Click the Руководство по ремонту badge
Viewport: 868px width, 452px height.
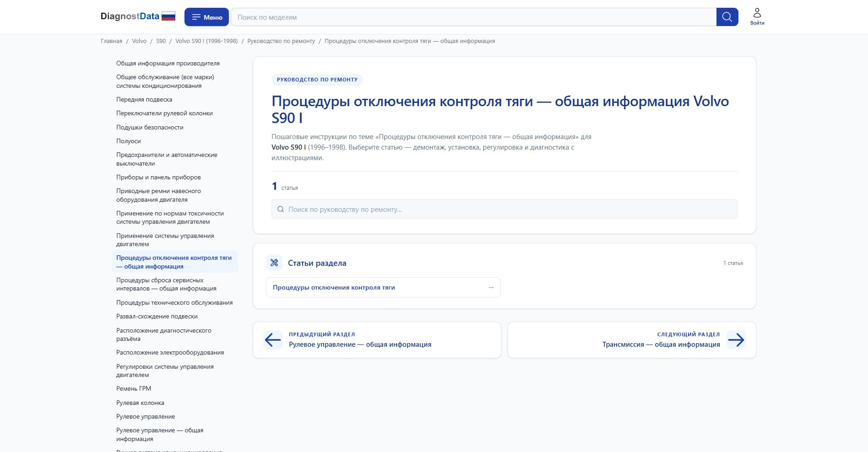pyautogui.click(x=317, y=80)
